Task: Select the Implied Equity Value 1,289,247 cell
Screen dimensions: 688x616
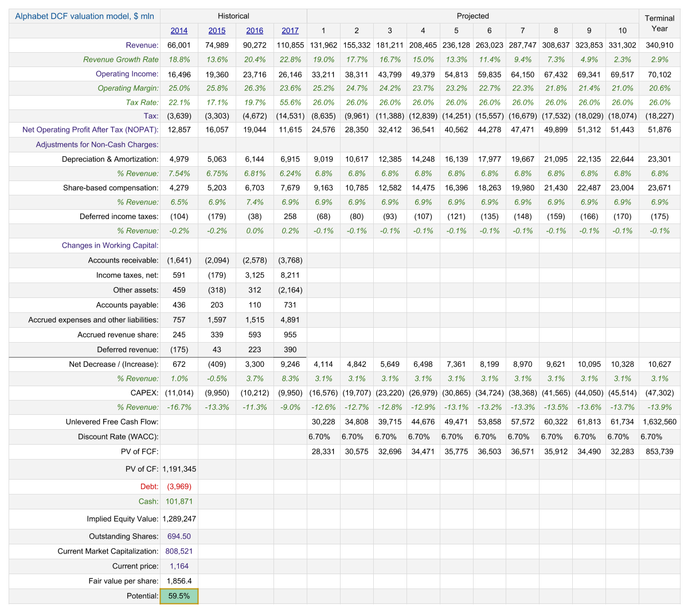Action: (179, 519)
